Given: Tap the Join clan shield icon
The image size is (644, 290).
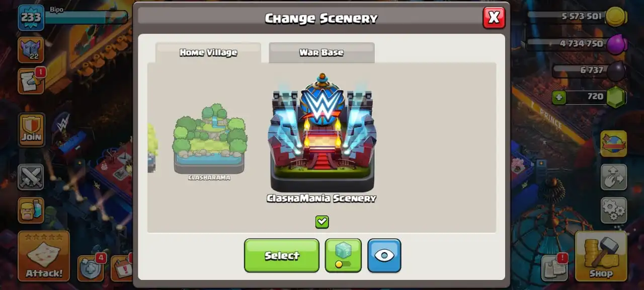Looking at the screenshot, I should (31, 130).
